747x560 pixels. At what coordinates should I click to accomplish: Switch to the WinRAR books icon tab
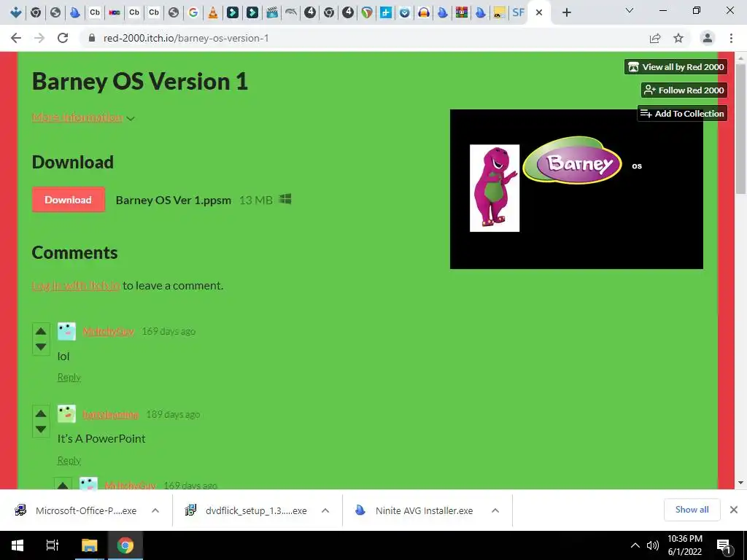pos(461,12)
